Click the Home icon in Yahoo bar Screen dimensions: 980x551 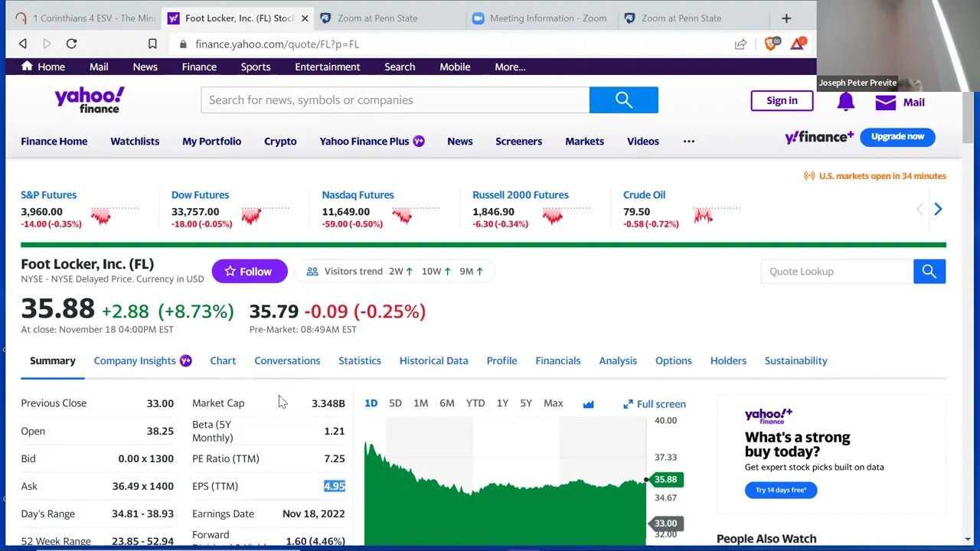pos(27,66)
